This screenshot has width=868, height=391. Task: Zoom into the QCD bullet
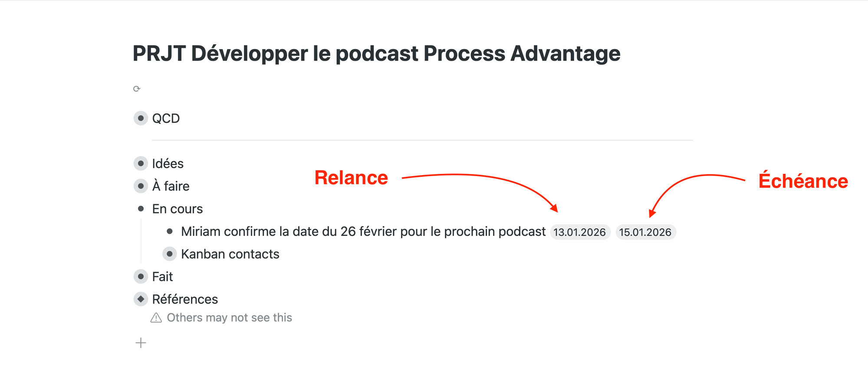pyautogui.click(x=141, y=118)
